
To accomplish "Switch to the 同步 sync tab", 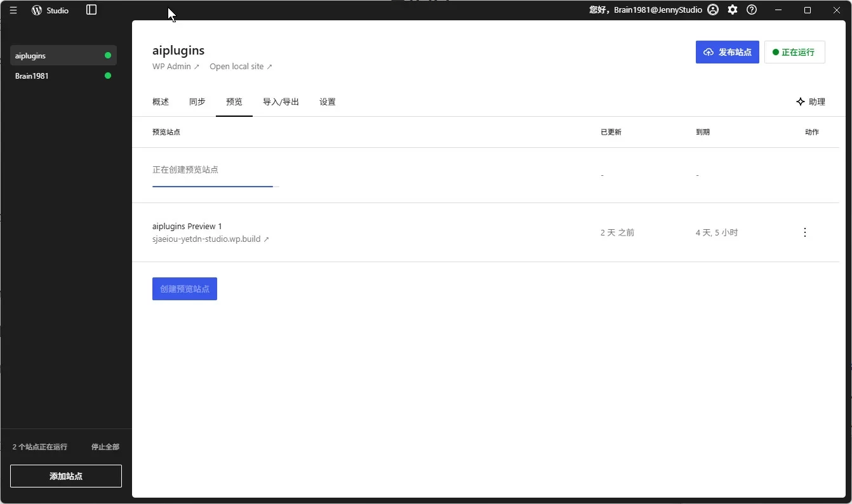I will (x=197, y=102).
